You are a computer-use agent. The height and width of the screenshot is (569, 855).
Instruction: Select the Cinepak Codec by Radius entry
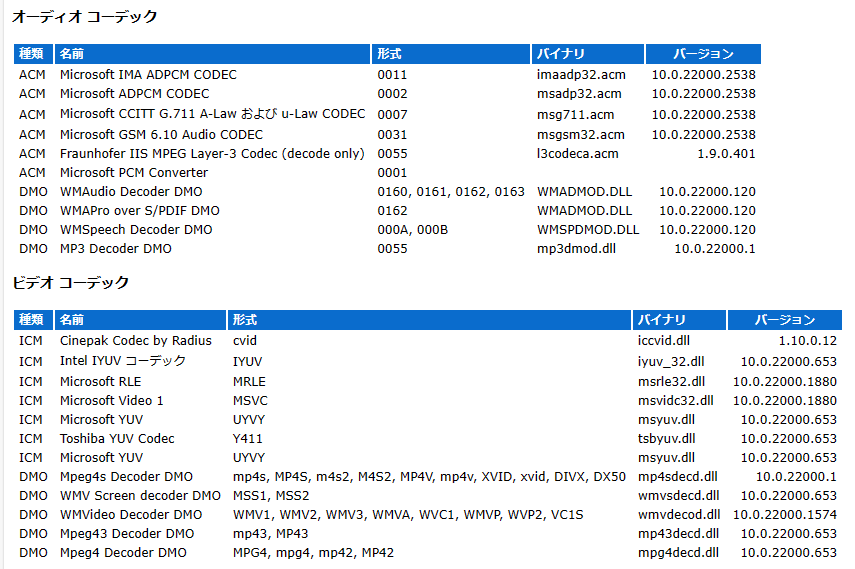click(x=136, y=341)
